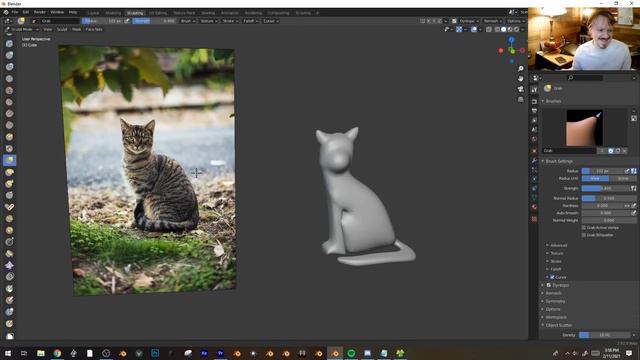Image resolution: width=640 pixels, height=360 pixels.
Task: Adjust the Strength slider in sidebar
Action: [x=605, y=188]
